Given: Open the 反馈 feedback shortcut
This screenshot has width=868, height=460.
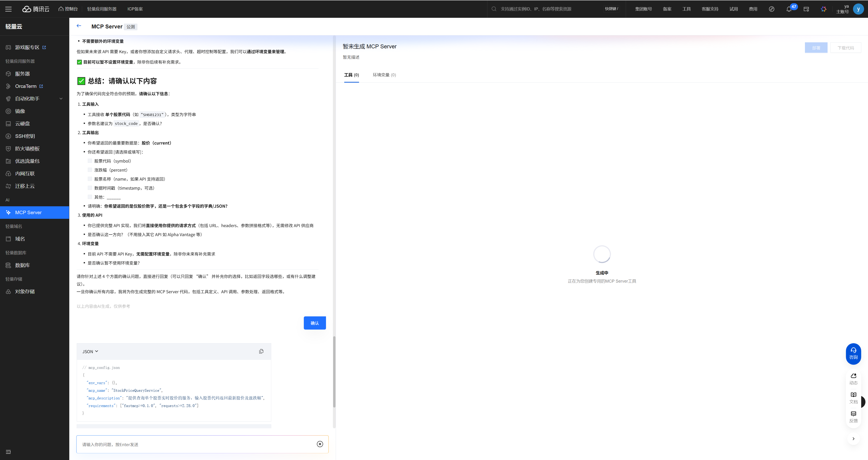Looking at the screenshot, I should [853, 417].
